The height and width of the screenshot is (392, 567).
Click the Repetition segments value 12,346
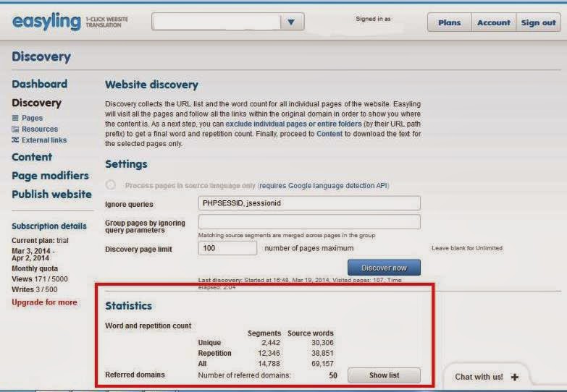click(x=269, y=353)
